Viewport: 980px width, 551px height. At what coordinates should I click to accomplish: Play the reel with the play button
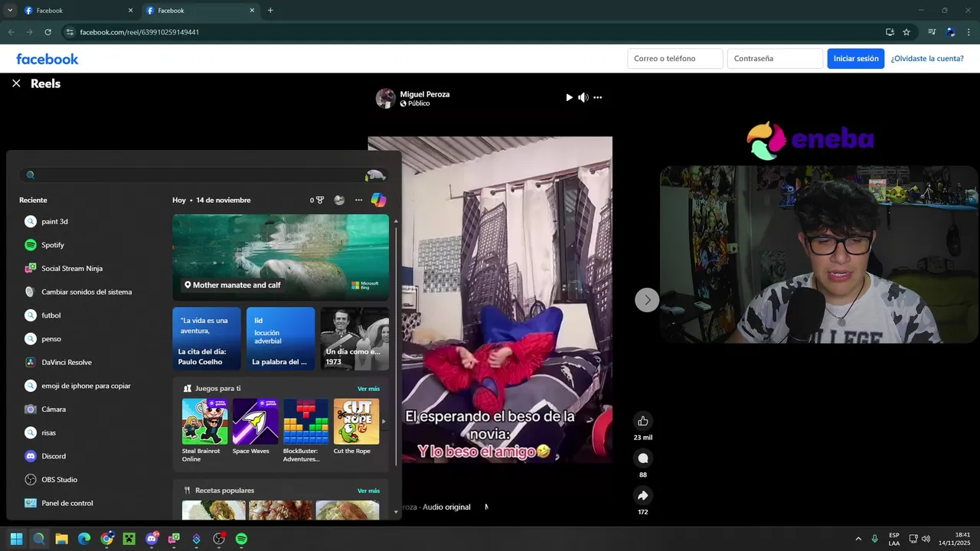click(569, 97)
